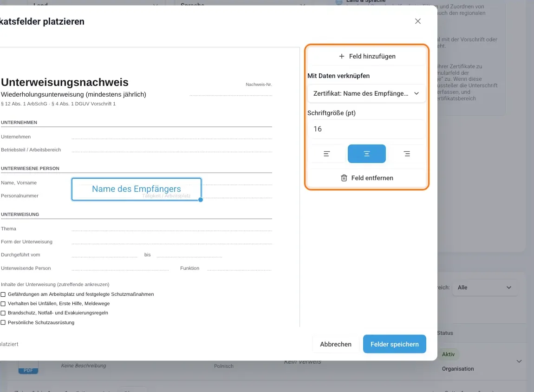
Task: Click the PDF file icon in background list
Action: [x=28, y=368]
